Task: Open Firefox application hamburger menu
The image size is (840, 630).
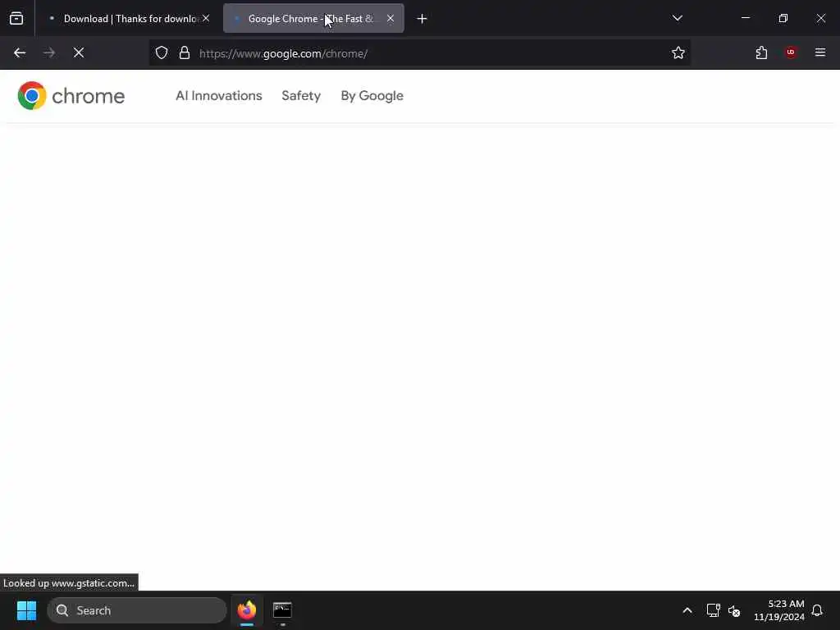Action: 820,52
